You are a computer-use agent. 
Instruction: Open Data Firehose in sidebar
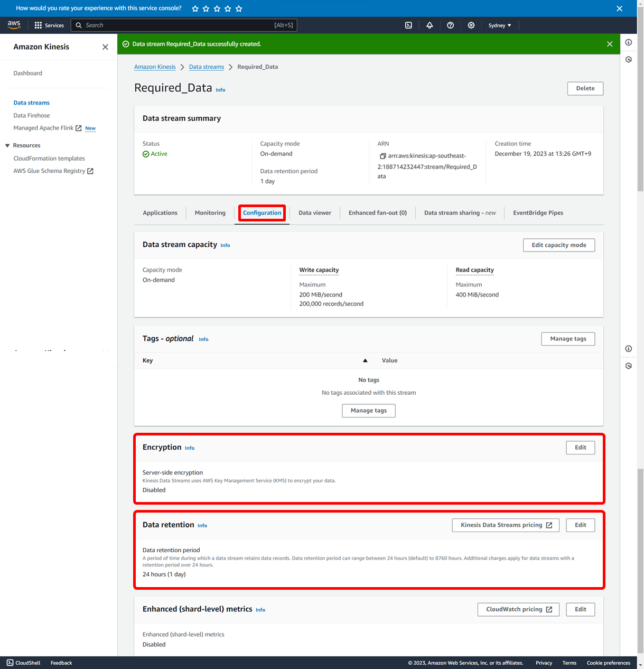32,116
